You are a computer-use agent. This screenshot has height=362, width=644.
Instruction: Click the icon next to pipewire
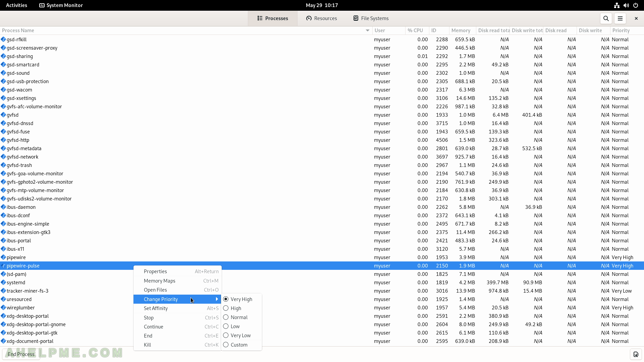click(x=3, y=257)
